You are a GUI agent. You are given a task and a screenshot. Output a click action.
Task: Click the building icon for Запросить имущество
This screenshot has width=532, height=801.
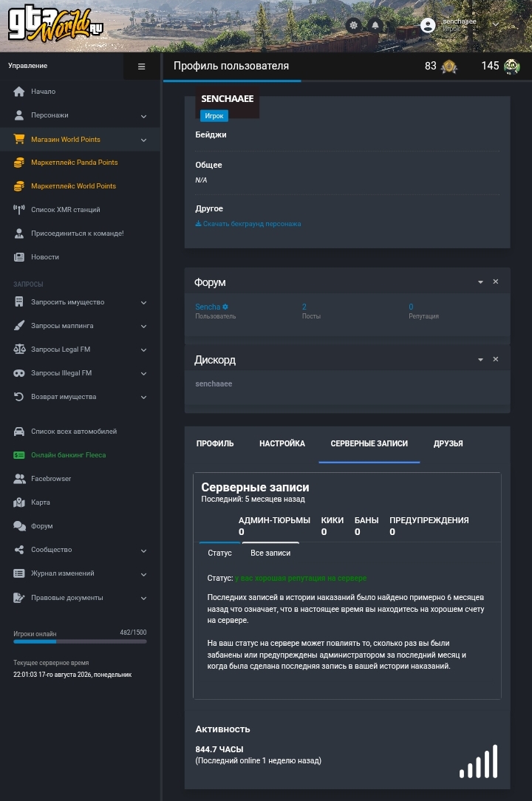click(x=19, y=302)
